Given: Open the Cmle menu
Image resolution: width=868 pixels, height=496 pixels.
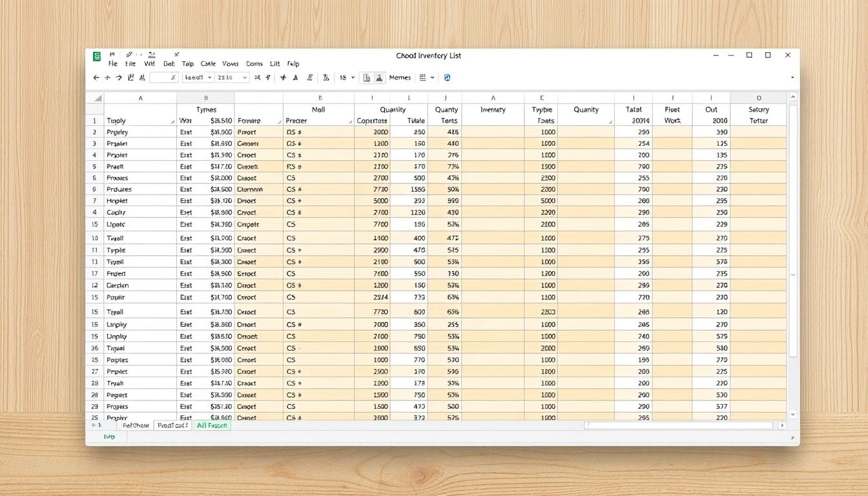Looking at the screenshot, I should (x=208, y=64).
